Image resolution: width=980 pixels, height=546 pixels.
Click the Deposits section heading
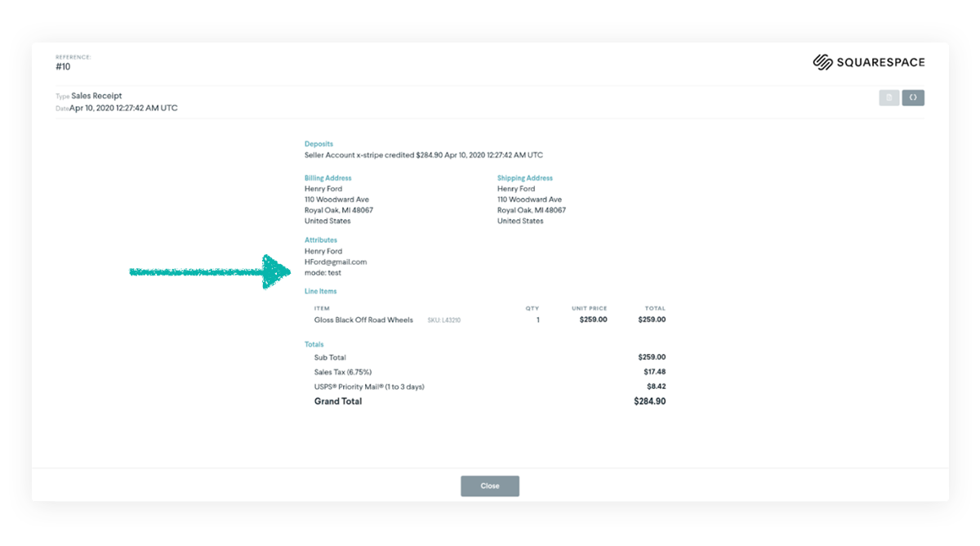[318, 144]
